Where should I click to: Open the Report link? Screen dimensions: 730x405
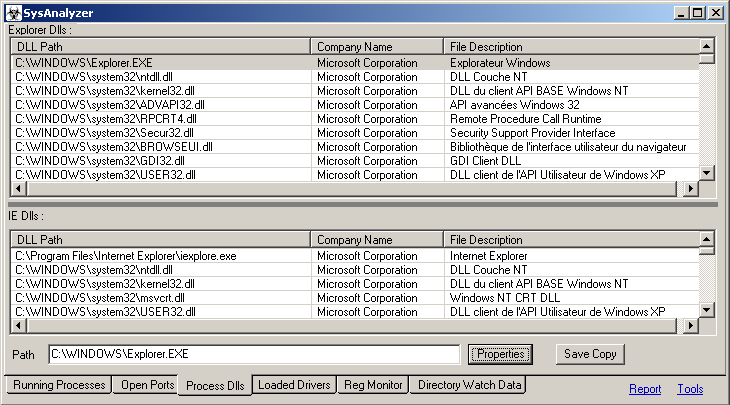(644, 389)
